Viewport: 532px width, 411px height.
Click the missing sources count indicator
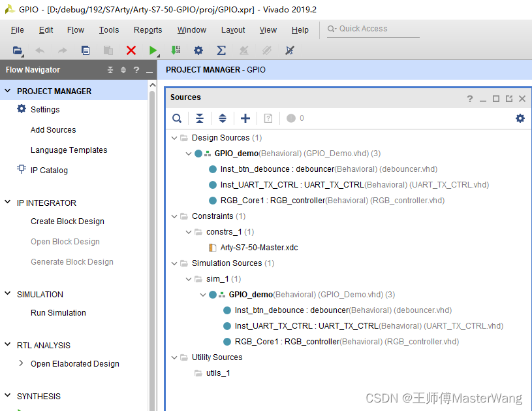coord(295,118)
